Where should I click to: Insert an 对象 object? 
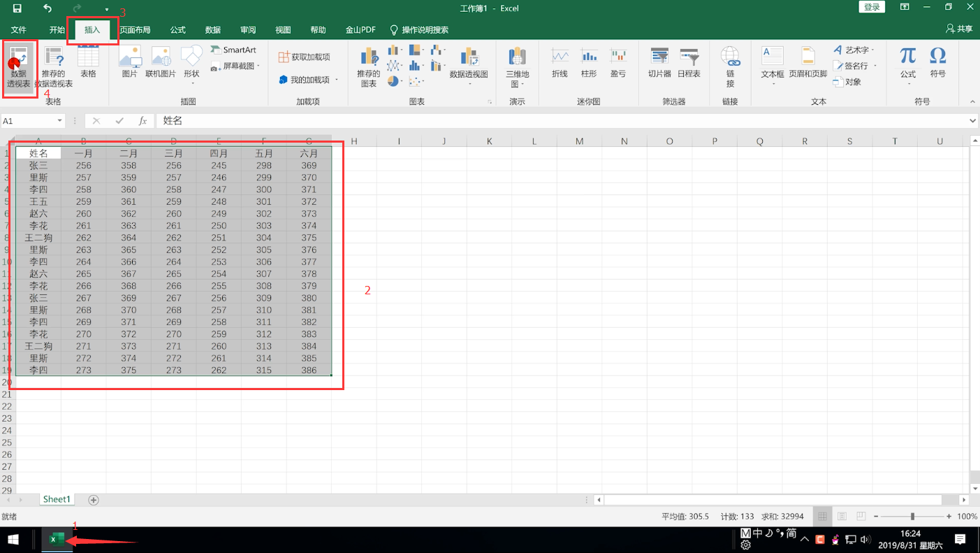(x=847, y=82)
